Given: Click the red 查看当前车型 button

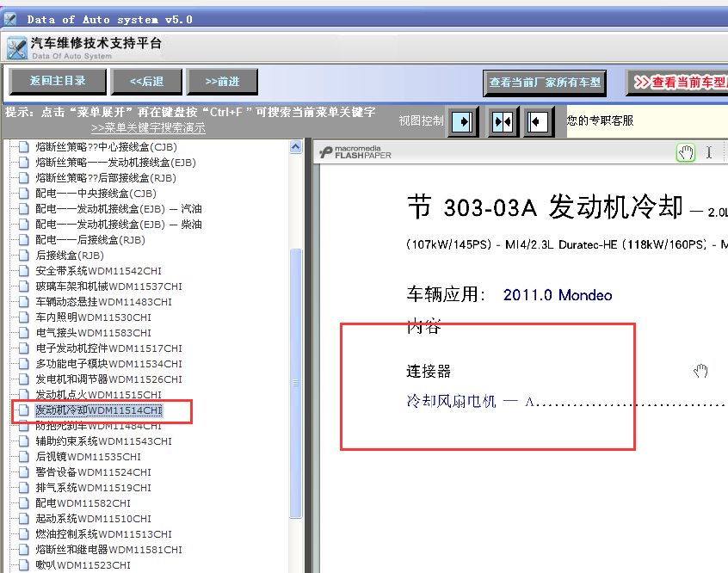Looking at the screenshot, I should click(x=677, y=83).
